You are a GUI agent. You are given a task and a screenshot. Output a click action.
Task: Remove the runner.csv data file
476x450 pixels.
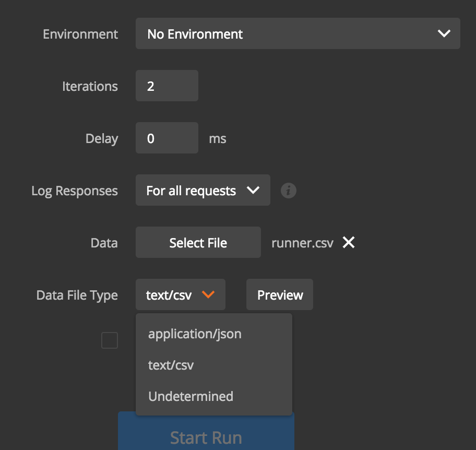coord(349,242)
